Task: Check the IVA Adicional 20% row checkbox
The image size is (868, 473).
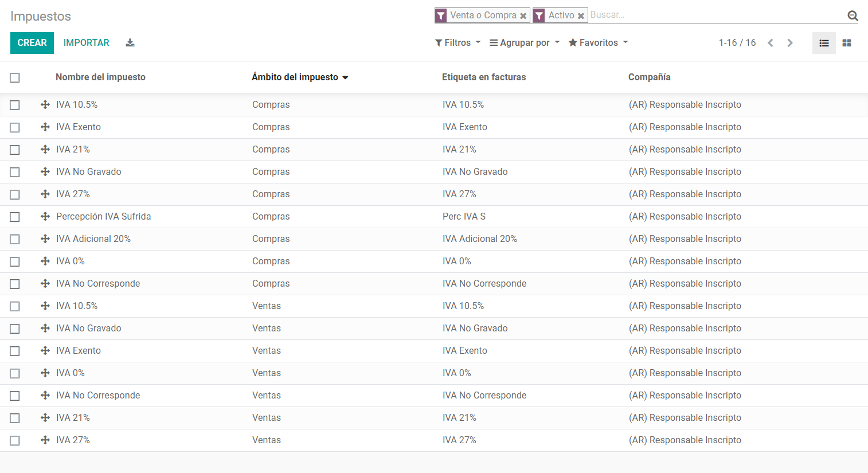Action: [15, 239]
